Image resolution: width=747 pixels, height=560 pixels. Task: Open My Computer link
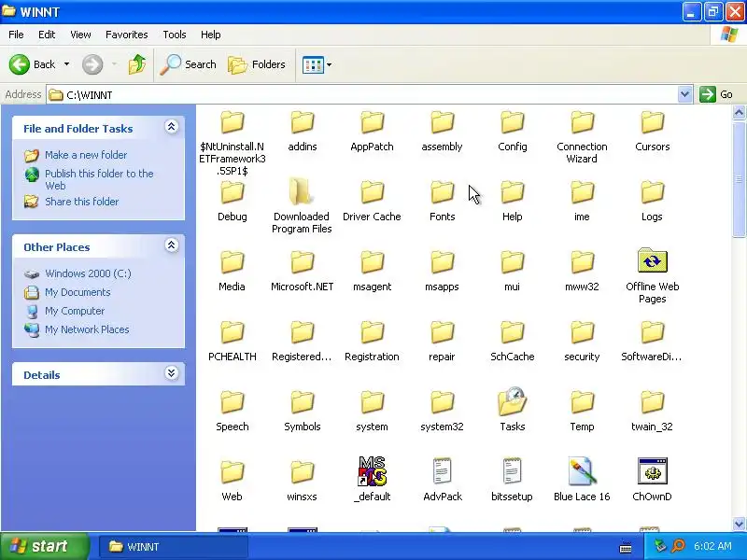[x=75, y=311]
